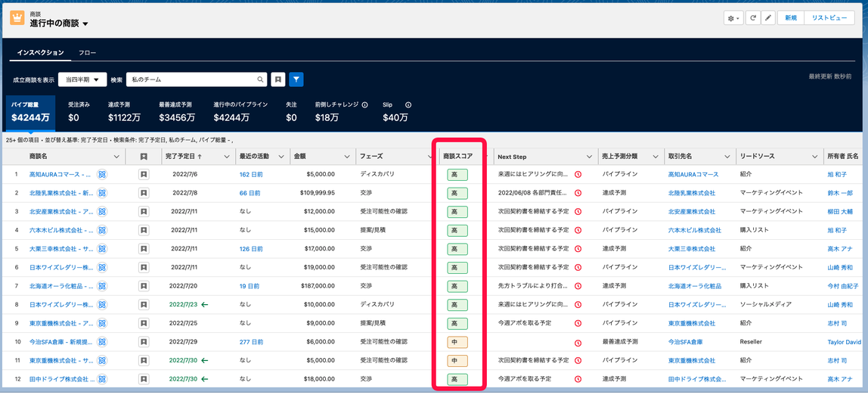Click the red clock icon in 田中ドライブ row
868x395 pixels.
(x=578, y=380)
